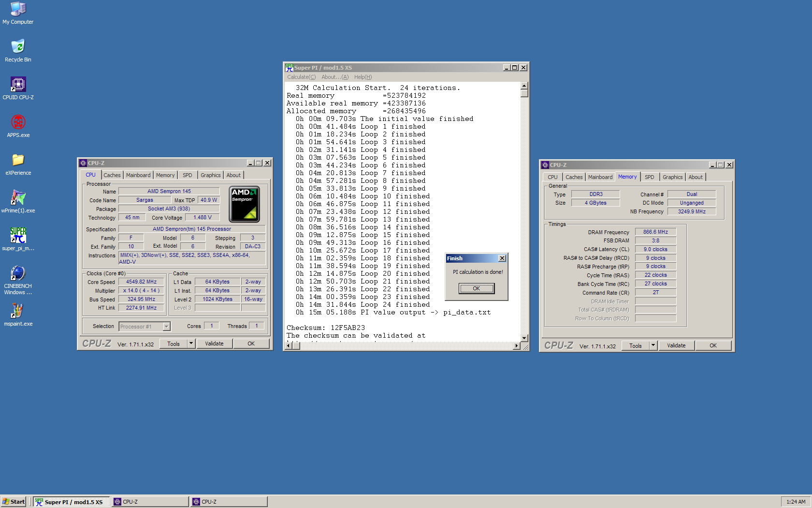Expand Tools dropdown arrow in right CPU-Z

tap(653, 345)
